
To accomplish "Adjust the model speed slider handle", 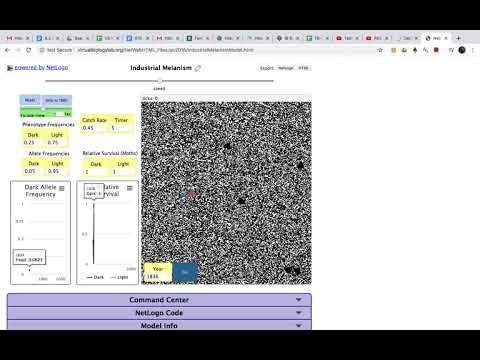I will tap(160, 81).
